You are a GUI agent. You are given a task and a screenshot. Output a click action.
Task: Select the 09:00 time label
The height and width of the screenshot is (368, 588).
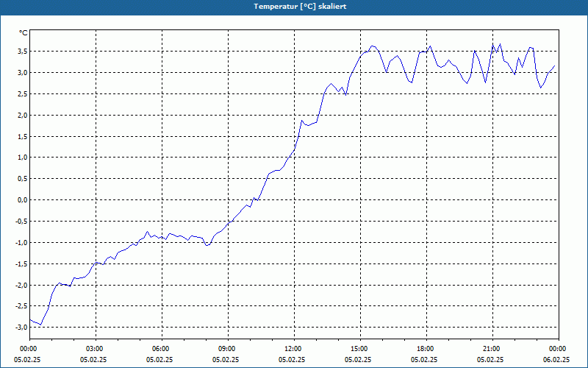tap(228, 349)
